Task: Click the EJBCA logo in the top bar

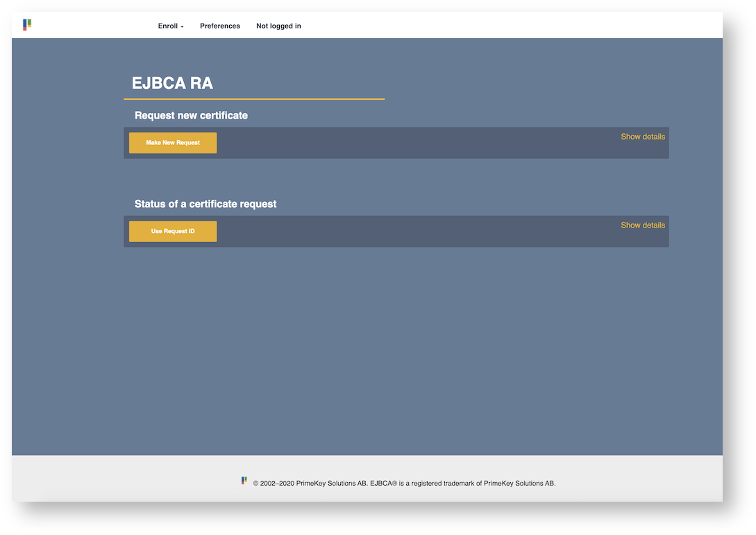Action: pos(27,25)
